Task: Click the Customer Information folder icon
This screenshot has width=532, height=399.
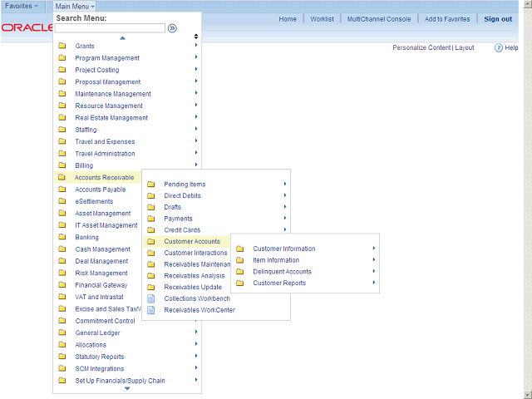Action: (x=240, y=249)
